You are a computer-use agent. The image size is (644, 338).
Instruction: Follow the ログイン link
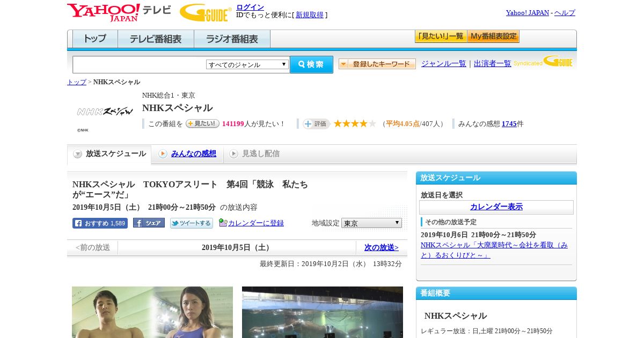(x=250, y=7)
